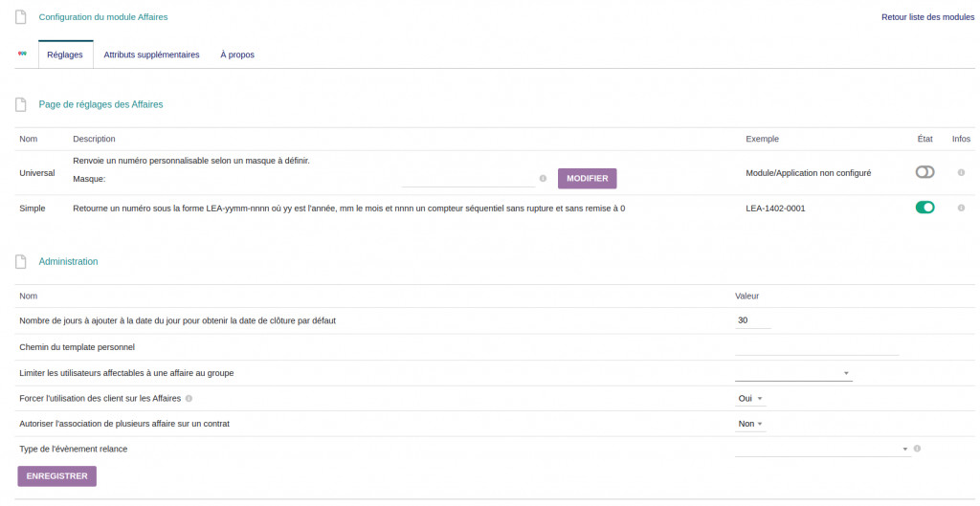Enable the Universal numbering toggle
The image size is (980, 506).
[x=924, y=172]
